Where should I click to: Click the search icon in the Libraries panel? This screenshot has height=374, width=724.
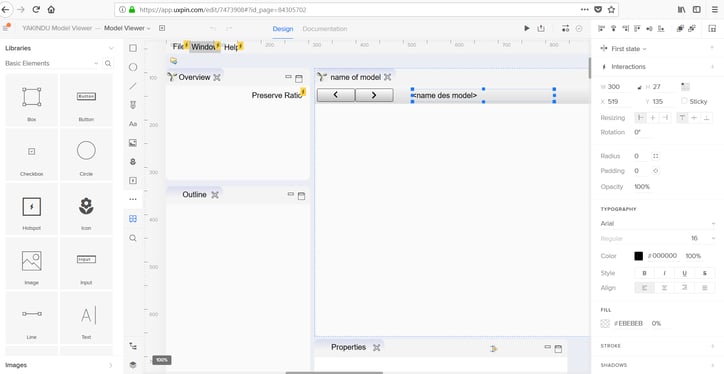pos(108,63)
